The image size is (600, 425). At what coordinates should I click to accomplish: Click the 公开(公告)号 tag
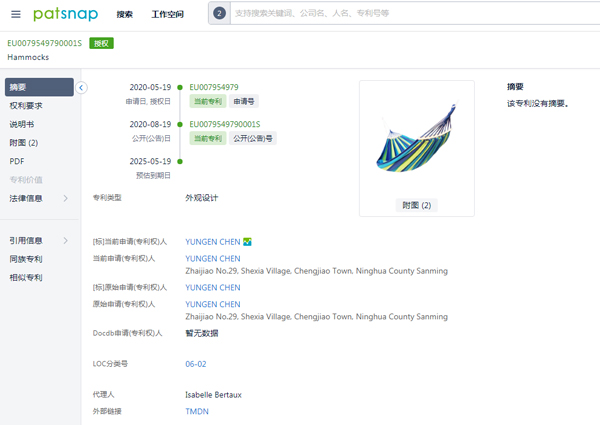tap(253, 138)
